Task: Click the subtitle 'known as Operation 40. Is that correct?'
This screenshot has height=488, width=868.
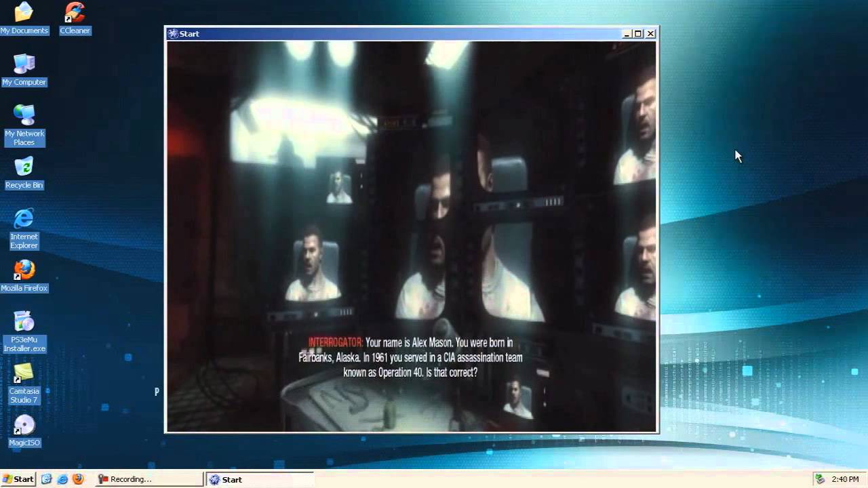Action: (410, 372)
